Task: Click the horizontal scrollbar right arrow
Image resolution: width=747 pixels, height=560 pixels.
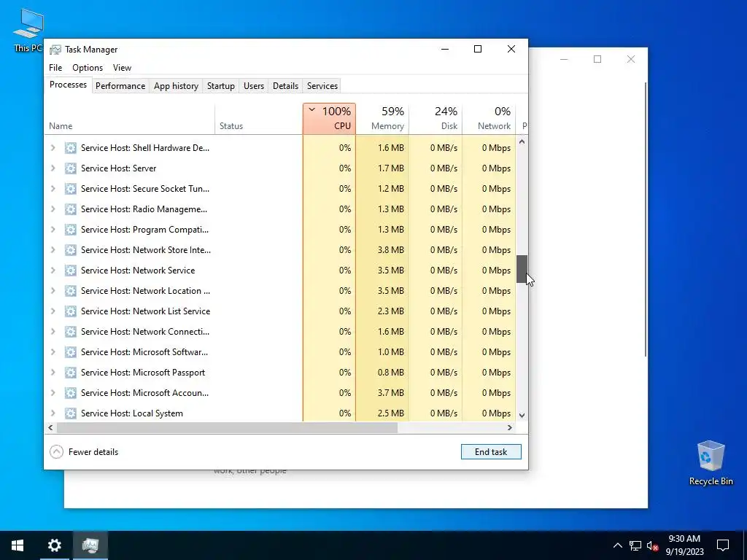Action: tap(510, 427)
